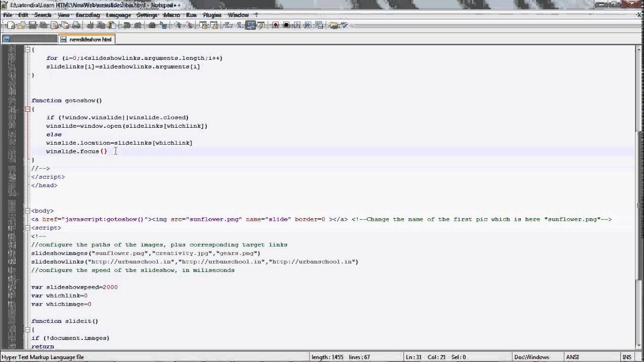Toggle word wrap toolbar button
The width and height of the screenshot is (644, 362).
pyautogui.click(x=228, y=25)
